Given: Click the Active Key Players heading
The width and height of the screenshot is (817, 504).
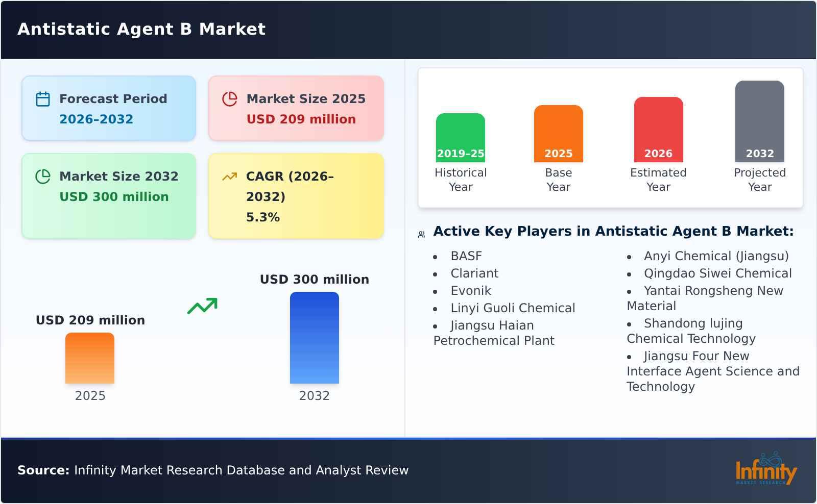Looking at the screenshot, I should [x=613, y=231].
